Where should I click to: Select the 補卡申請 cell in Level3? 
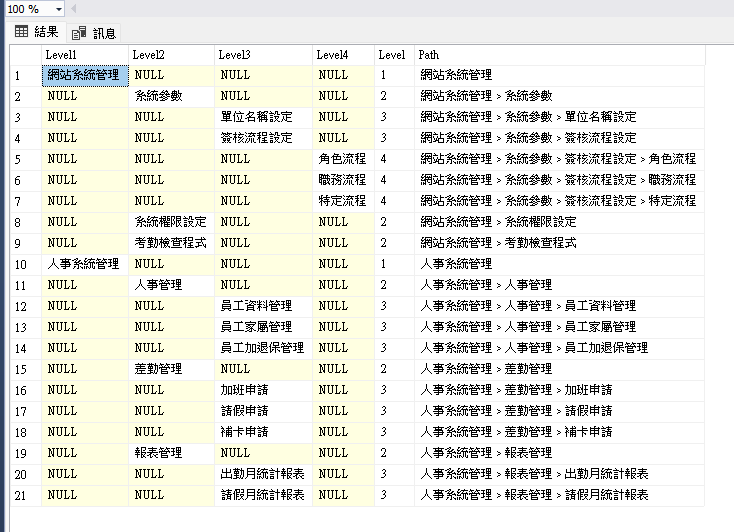(x=264, y=432)
